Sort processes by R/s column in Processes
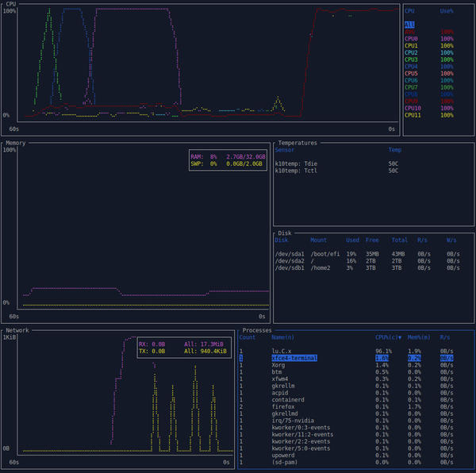The width and height of the screenshot is (476, 473). (x=445, y=337)
